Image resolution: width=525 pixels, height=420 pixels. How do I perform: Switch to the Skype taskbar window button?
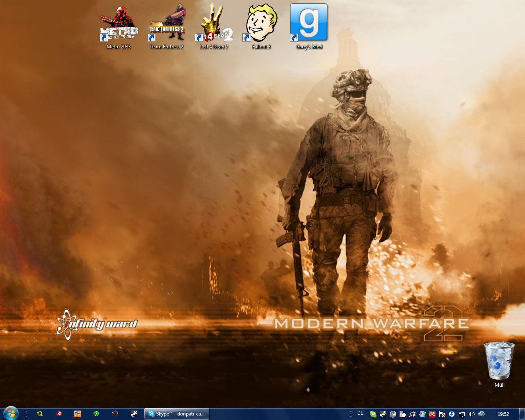[177, 414]
